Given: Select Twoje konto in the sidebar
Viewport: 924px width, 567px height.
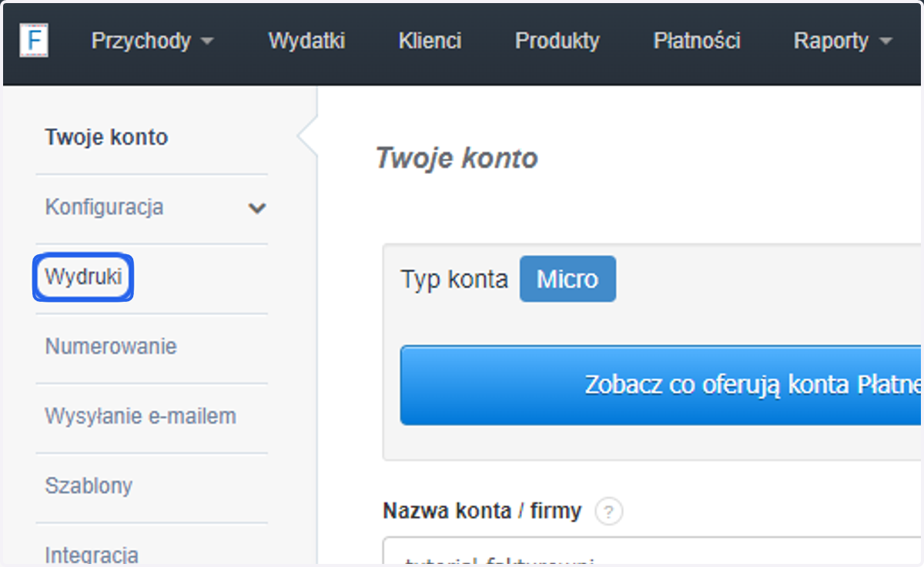Looking at the screenshot, I should click(106, 138).
